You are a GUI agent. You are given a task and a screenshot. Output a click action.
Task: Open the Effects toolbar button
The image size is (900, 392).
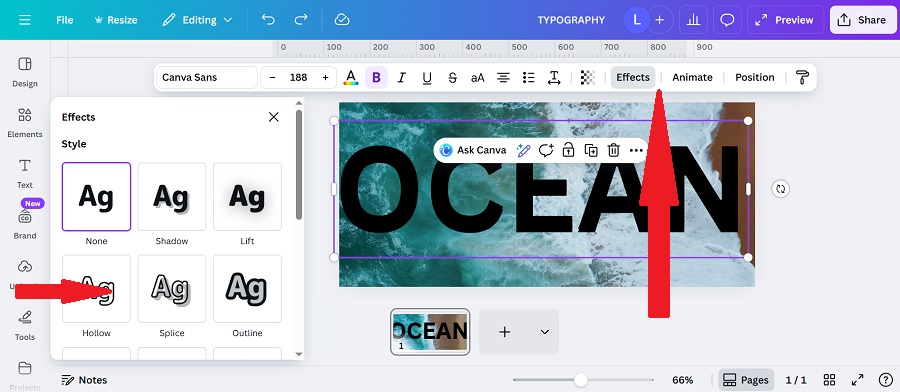pos(633,77)
